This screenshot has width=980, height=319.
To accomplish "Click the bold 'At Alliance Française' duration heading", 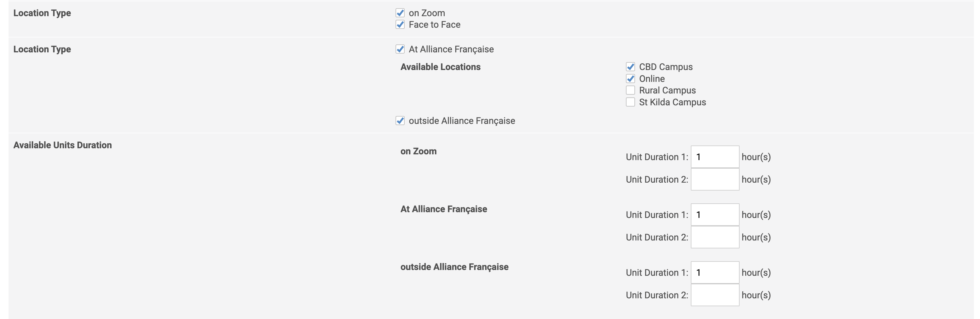I will coord(444,209).
